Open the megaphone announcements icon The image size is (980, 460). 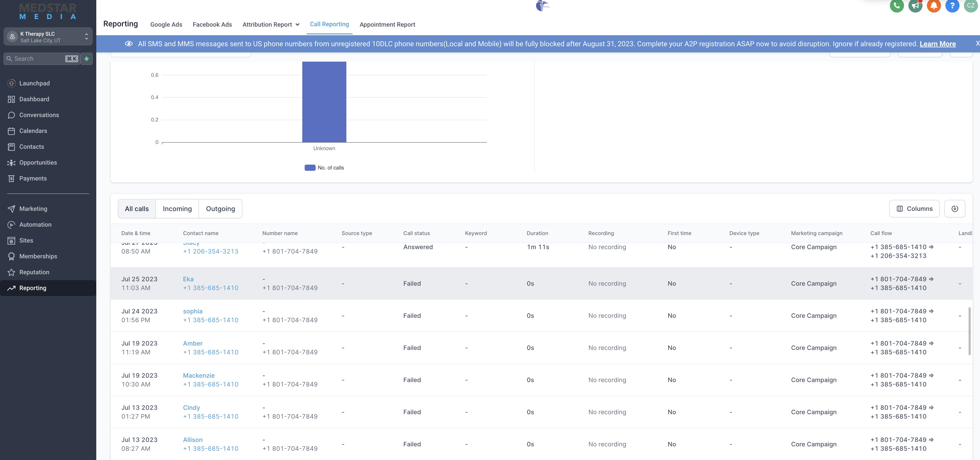pos(915,5)
